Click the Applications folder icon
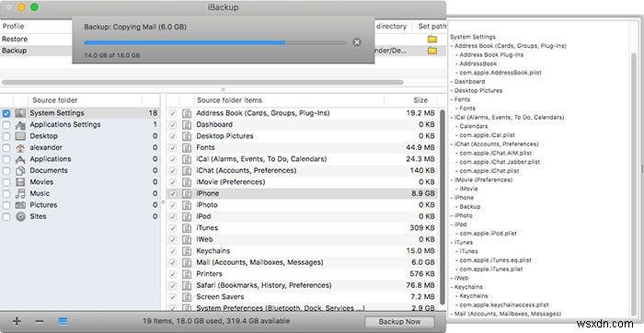Screen dimensions: 644x333 tap(20, 159)
